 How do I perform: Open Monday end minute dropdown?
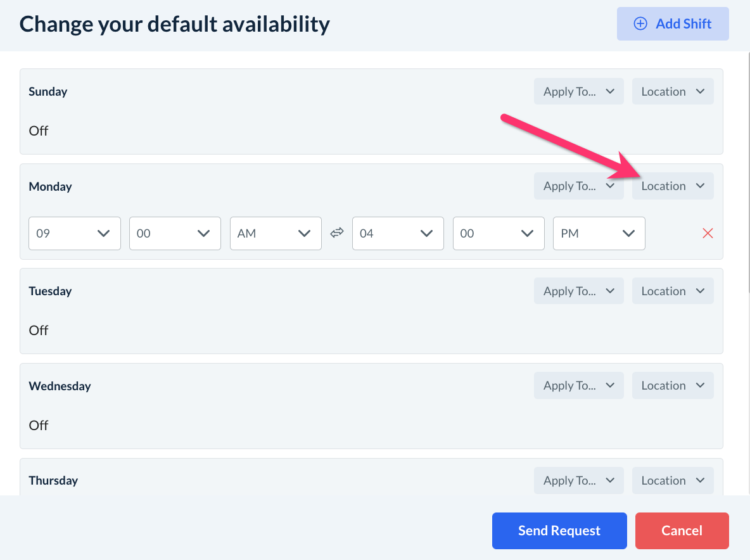pos(499,233)
